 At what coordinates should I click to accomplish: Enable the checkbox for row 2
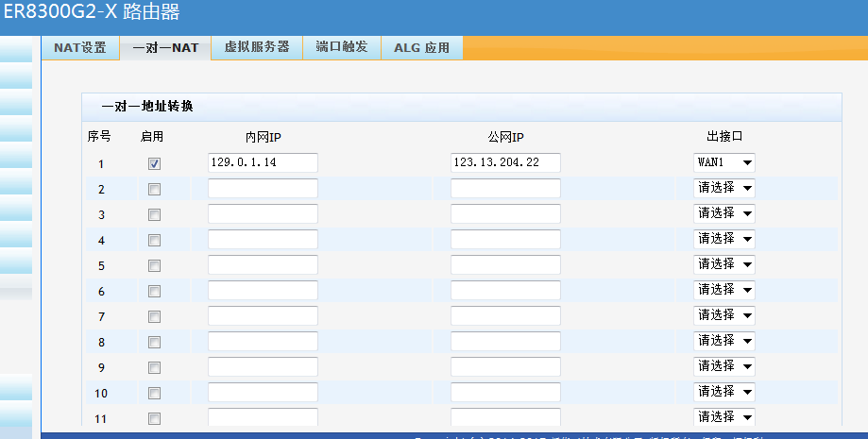tap(154, 189)
